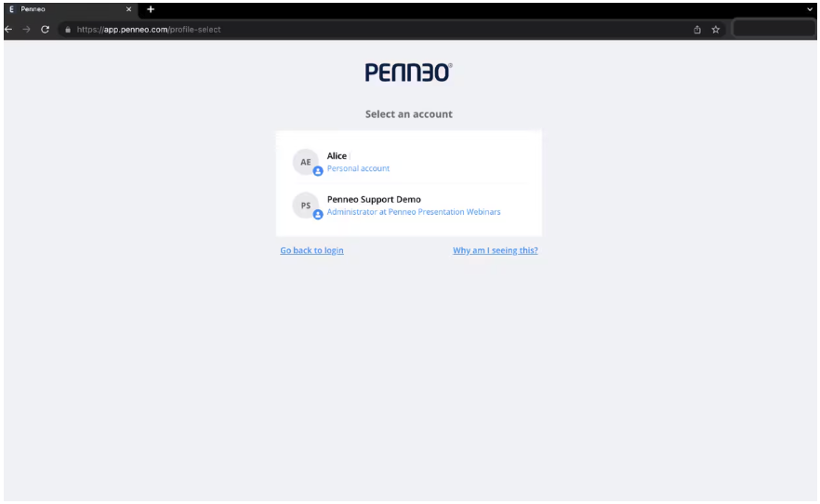Select the Penneo browser tab
This screenshot has height=504, width=820.
pyautogui.click(x=71, y=9)
